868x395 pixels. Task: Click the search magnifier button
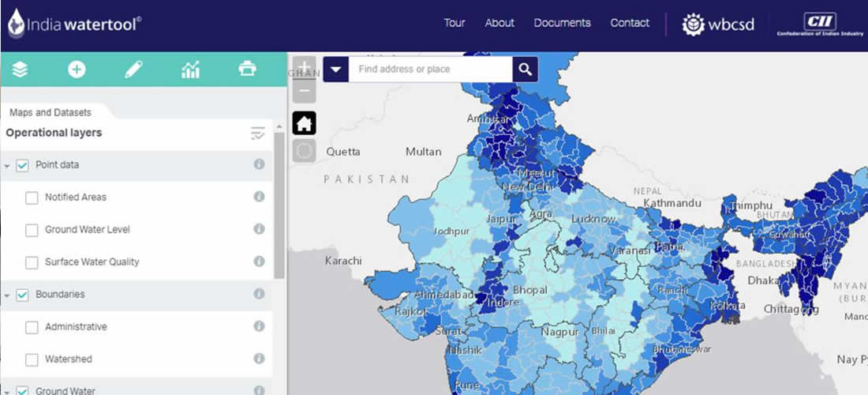(x=525, y=70)
